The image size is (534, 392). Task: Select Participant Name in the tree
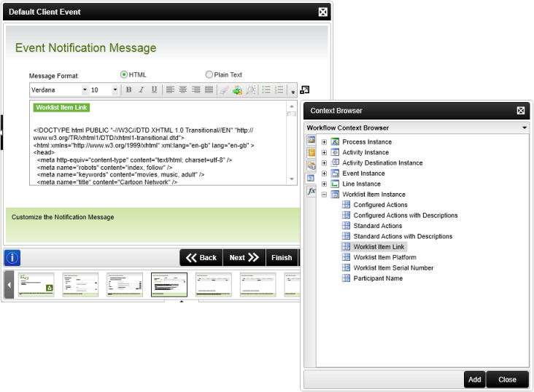(x=378, y=278)
